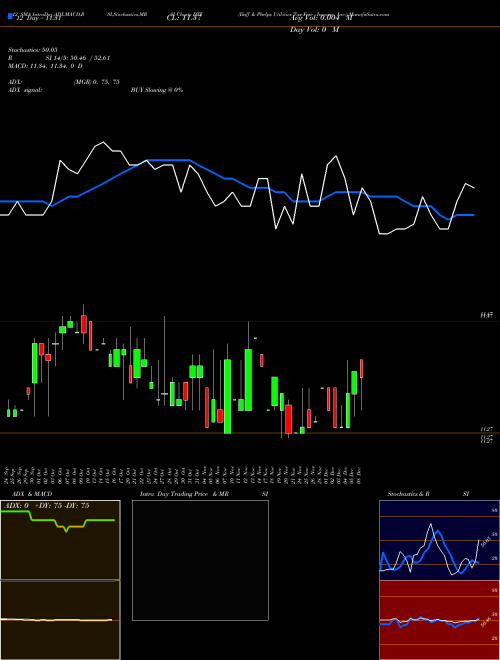This screenshot has height=660, width=500.
Task: Click the ADX & MACD panel title
Action: 32,494
